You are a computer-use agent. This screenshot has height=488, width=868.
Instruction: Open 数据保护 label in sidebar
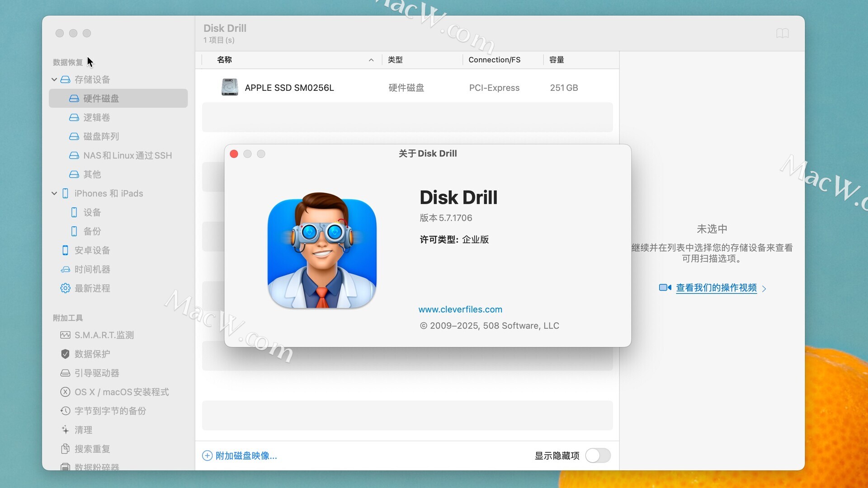(x=92, y=354)
